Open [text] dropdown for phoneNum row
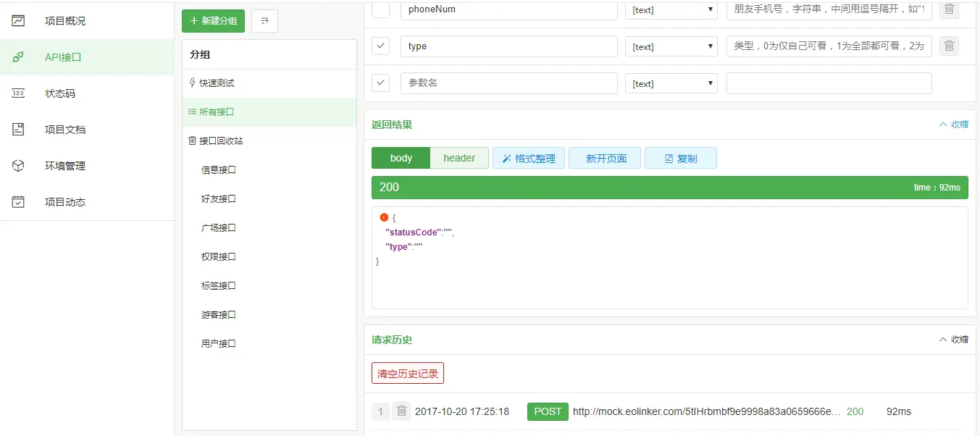Image resolution: width=980 pixels, height=436 pixels. tap(671, 10)
